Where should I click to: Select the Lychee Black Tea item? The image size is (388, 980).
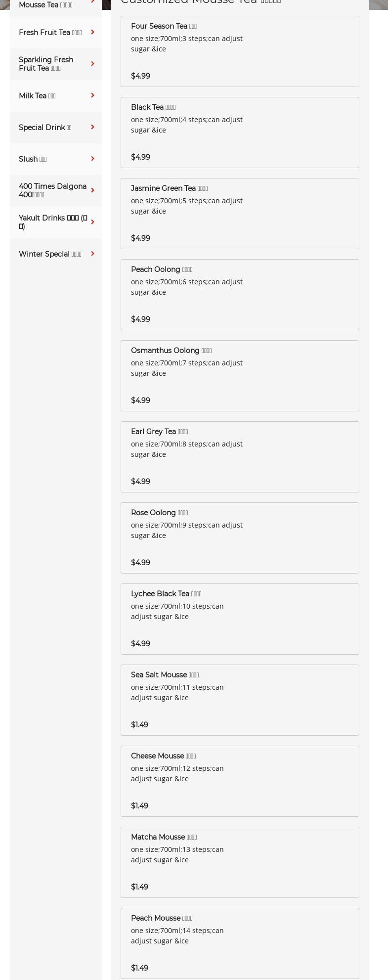[x=240, y=619]
